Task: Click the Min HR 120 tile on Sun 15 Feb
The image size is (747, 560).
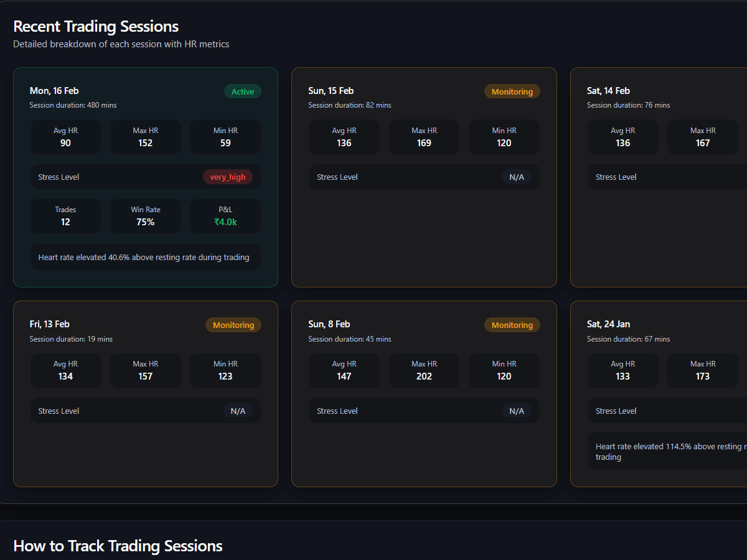Action: [504, 137]
